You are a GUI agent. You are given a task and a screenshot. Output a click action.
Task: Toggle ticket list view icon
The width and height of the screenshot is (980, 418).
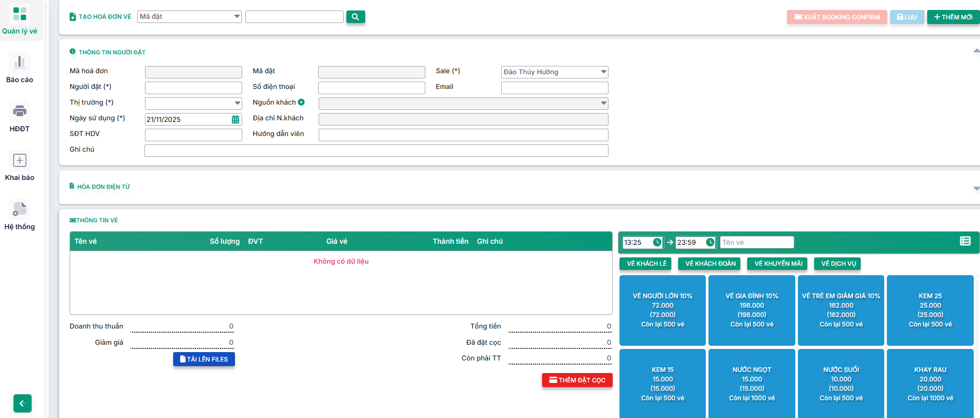965,241
